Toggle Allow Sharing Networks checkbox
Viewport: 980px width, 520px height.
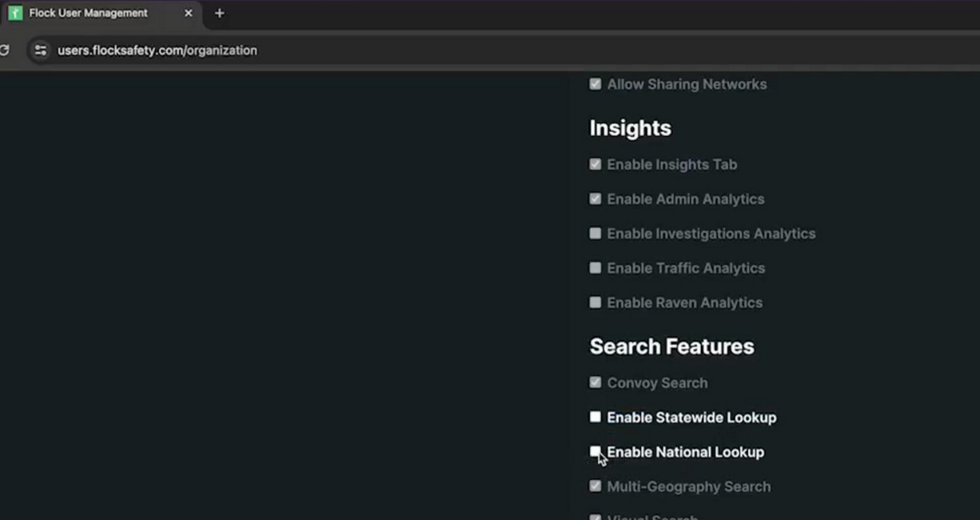point(596,84)
